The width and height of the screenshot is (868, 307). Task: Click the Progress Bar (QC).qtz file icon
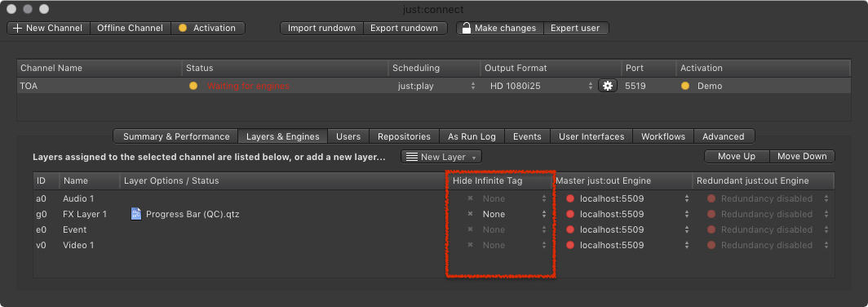click(136, 214)
